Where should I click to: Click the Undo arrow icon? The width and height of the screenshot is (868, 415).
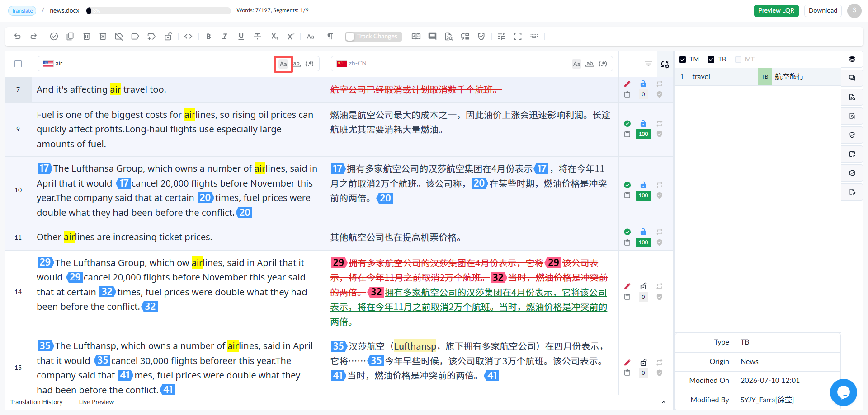18,37
